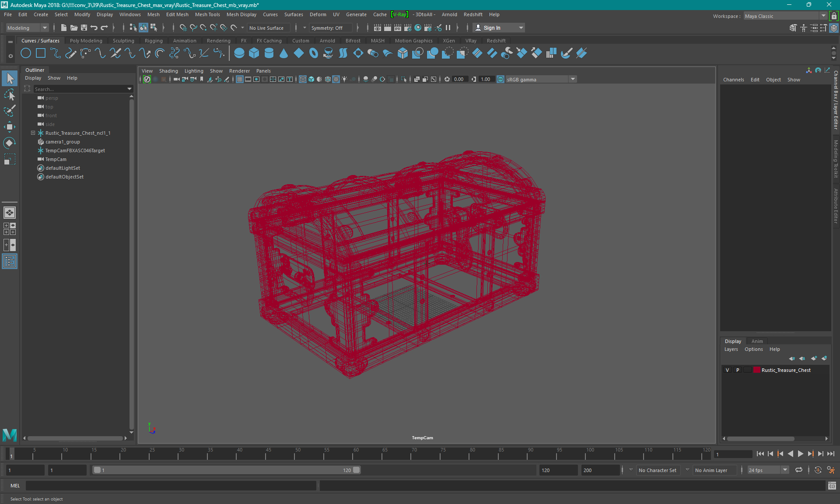Screen dimensions: 840x504
Task: Click the script editor icon
Action: tap(832, 486)
